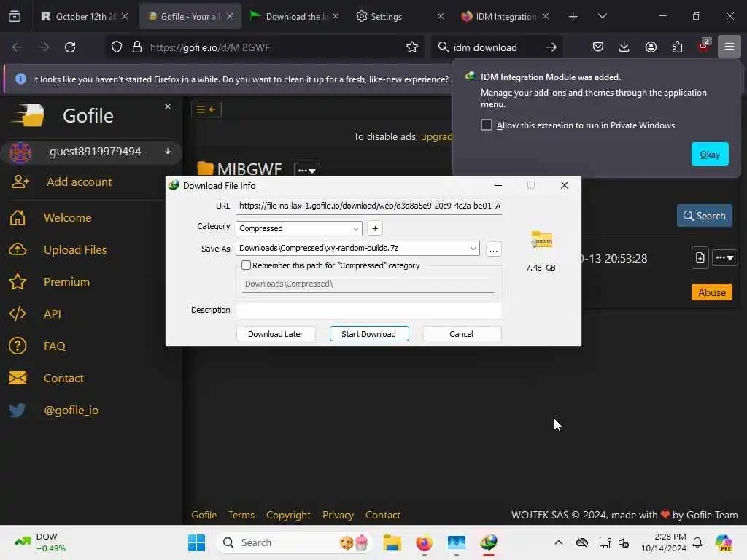Report the file with Abuse button

pyautogui.click(x=712, y=292)
